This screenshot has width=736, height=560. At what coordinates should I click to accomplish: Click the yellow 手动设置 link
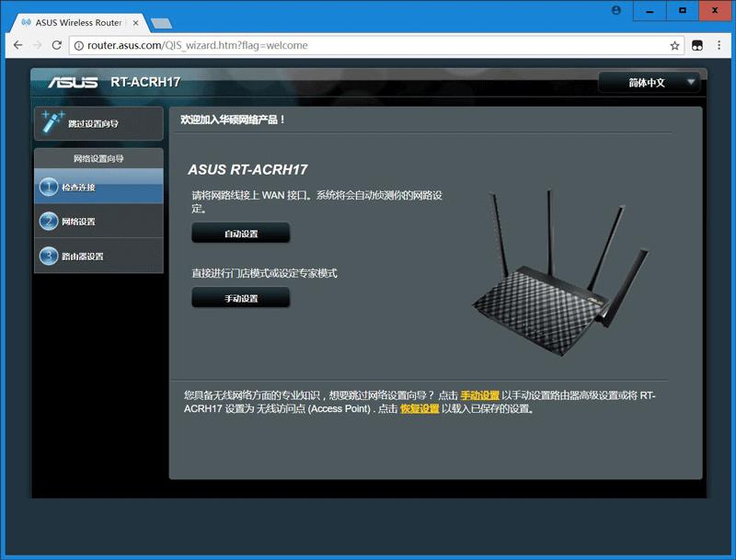(479, 395)
